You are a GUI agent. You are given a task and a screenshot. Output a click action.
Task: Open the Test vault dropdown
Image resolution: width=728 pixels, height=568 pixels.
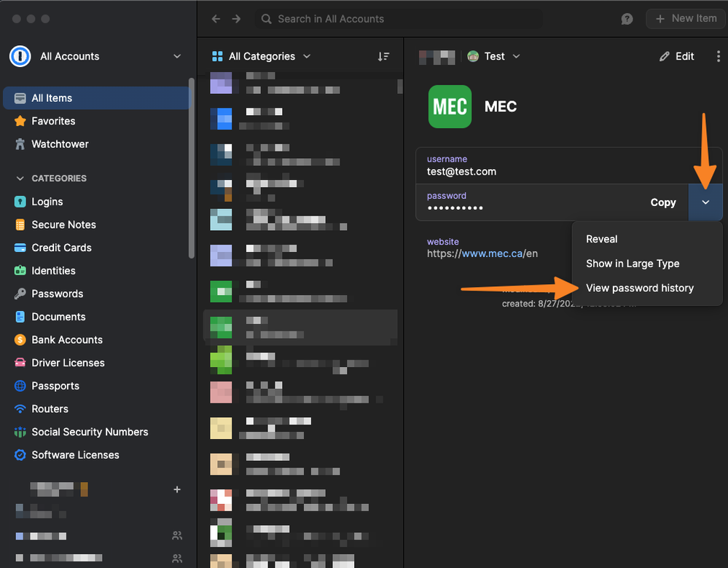coord(493,57)
